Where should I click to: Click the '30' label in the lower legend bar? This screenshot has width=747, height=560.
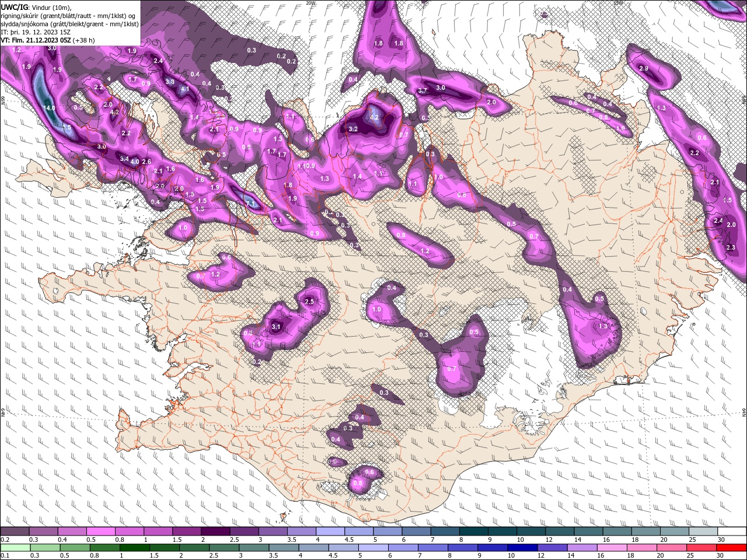[720, 555]
